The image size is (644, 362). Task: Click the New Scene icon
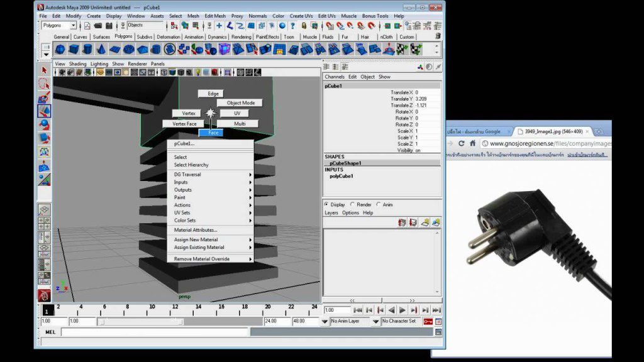point(87,26)
